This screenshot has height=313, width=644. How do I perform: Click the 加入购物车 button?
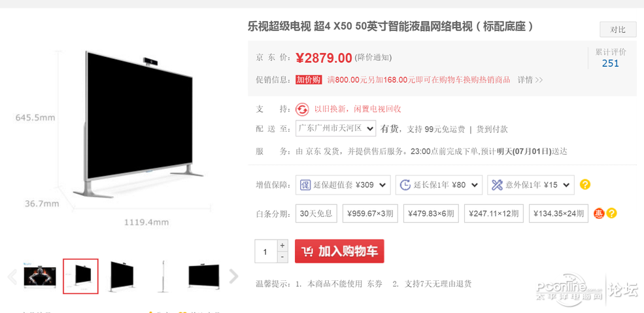pos(339,251)
